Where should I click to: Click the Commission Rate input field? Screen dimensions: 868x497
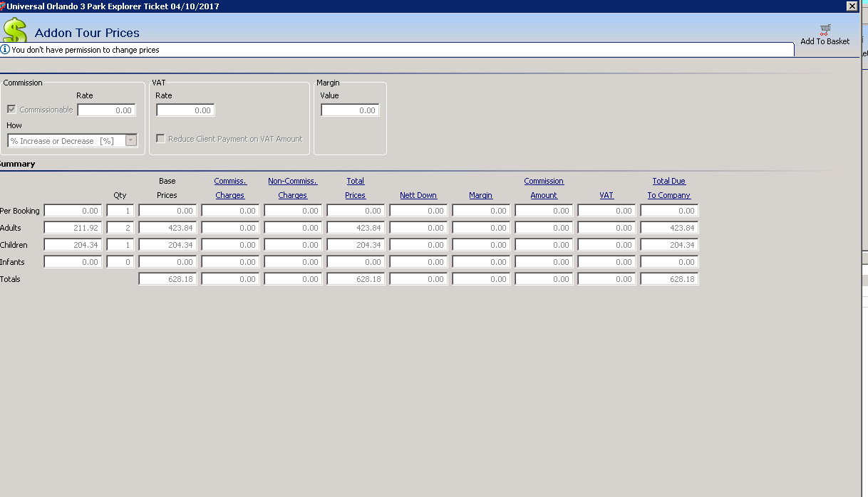pyautogui.click(x=106, y=110)
